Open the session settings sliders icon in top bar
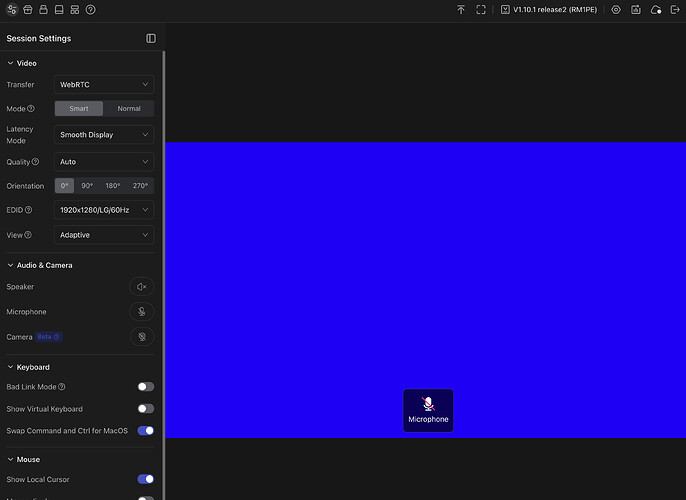 [x=12, y=10]
